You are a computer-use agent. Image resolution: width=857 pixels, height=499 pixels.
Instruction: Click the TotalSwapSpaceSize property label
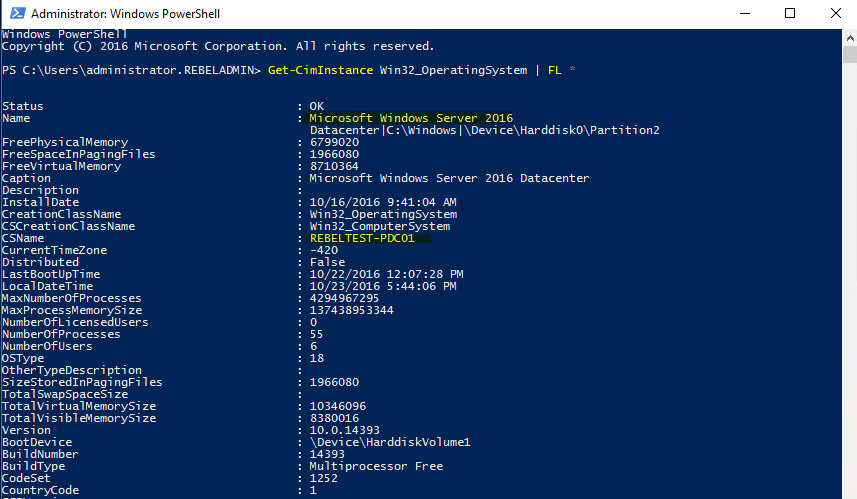tap(65, 395)
